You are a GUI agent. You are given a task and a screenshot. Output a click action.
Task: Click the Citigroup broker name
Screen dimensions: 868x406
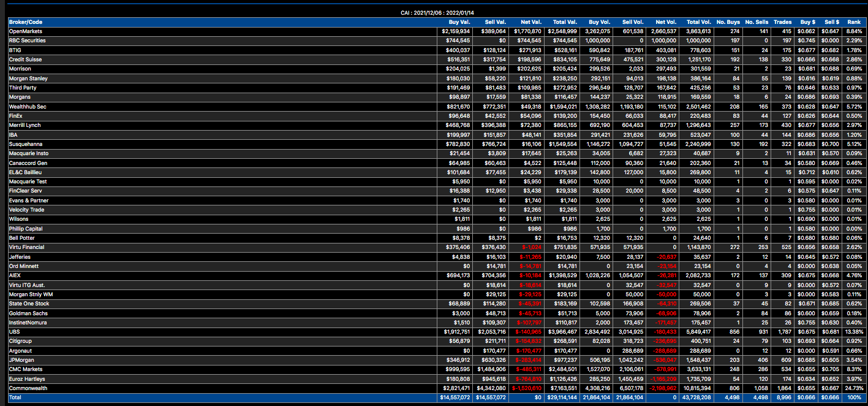click(x=21, y=342)
